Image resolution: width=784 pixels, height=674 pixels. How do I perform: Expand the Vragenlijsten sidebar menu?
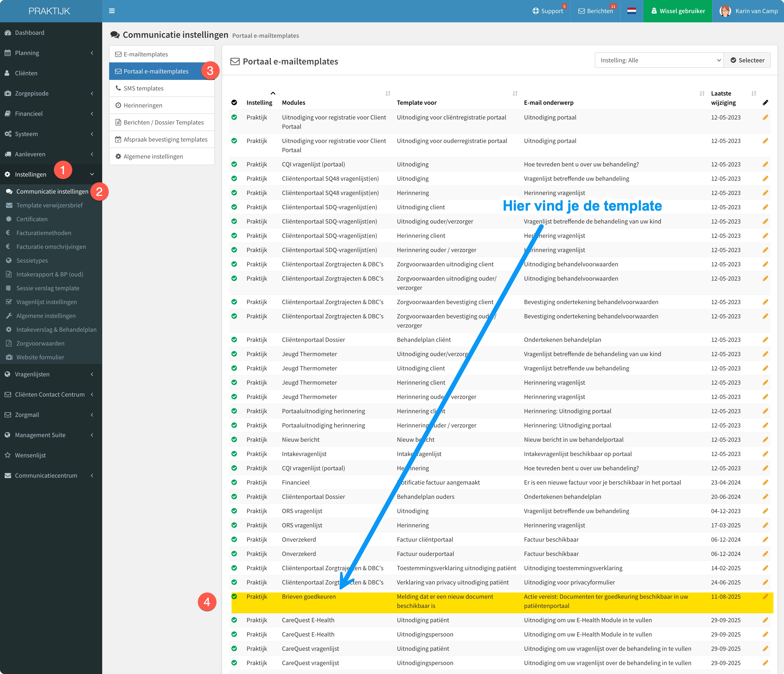coord(51,374)
